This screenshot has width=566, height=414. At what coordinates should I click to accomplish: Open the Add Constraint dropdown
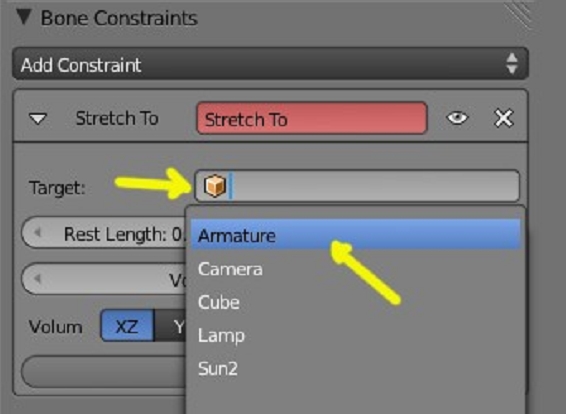tap(270, 64)
